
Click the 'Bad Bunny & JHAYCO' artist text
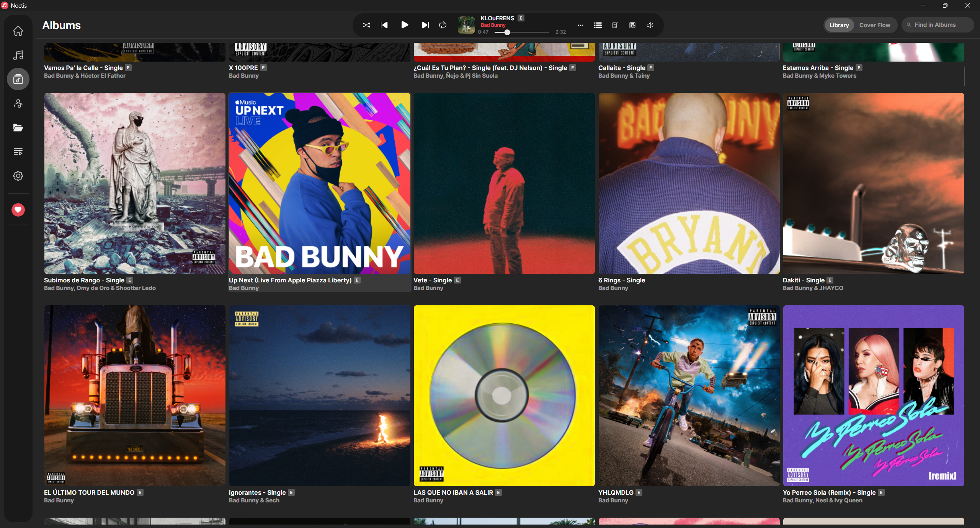(813, 288)
